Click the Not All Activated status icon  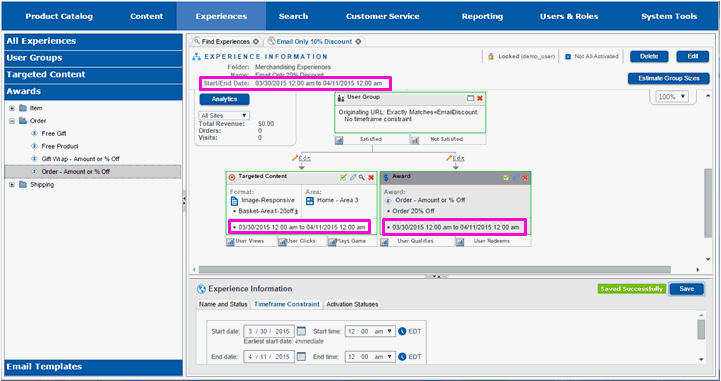[567, 57]
